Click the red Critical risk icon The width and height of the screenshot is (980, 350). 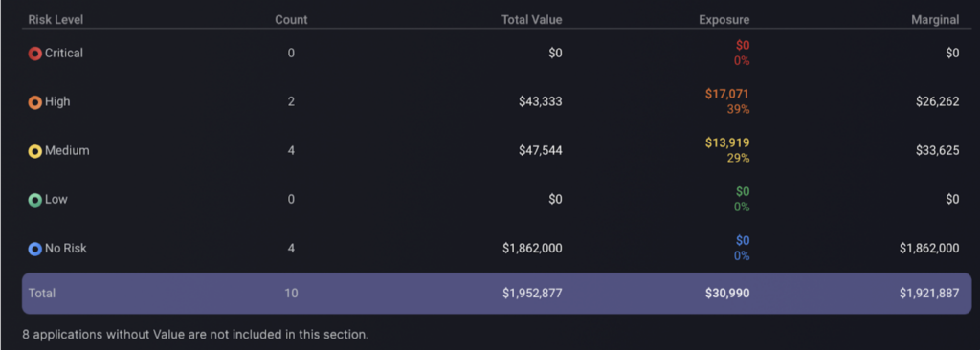[35, 54]
